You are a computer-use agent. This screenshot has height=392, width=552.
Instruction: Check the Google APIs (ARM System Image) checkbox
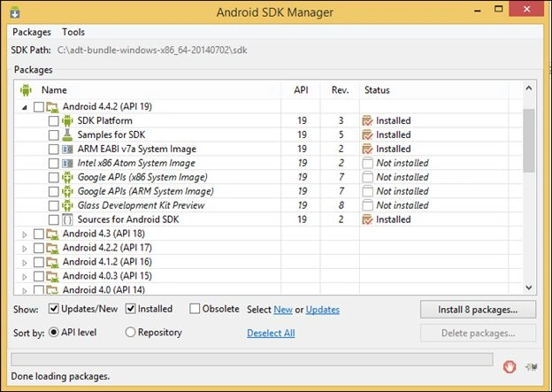coord(53,191)
